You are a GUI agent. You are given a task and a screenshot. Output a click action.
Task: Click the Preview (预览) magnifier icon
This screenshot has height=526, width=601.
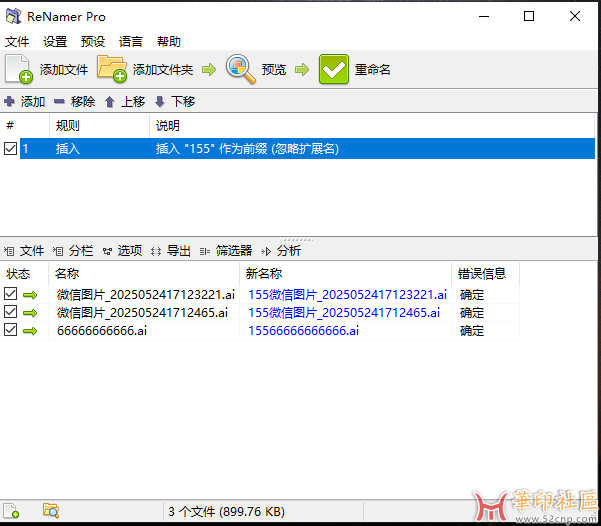(241, 69)
